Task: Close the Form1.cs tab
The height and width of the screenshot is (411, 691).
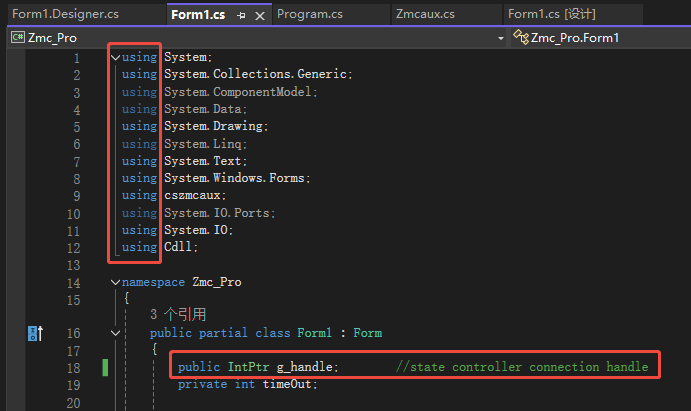Action: [x=260, y=15]
